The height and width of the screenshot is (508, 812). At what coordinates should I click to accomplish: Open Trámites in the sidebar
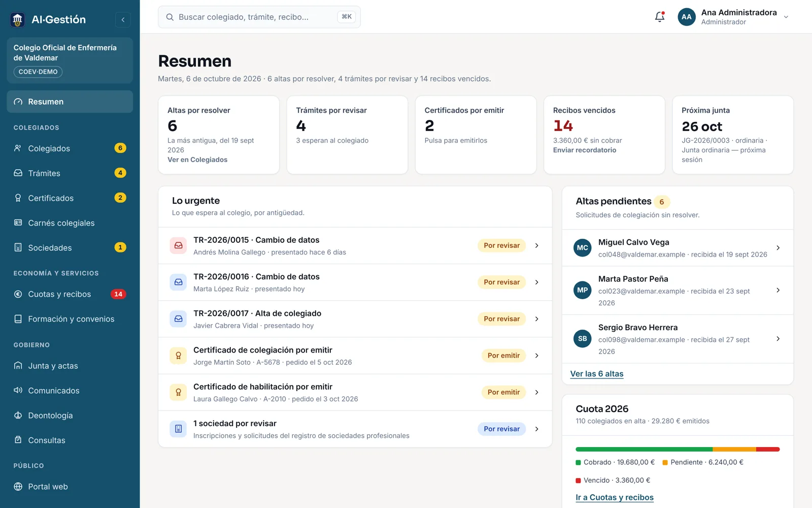[70, 173]
